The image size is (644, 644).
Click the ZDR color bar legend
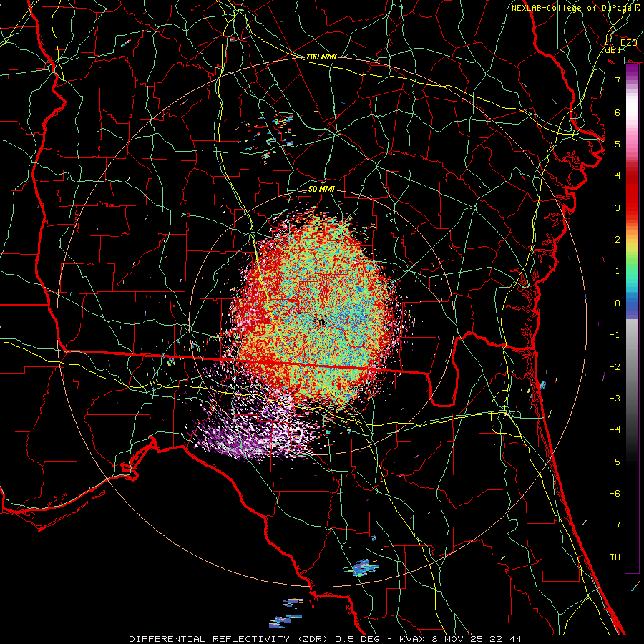pyautogui.click(x=632, y=318)
